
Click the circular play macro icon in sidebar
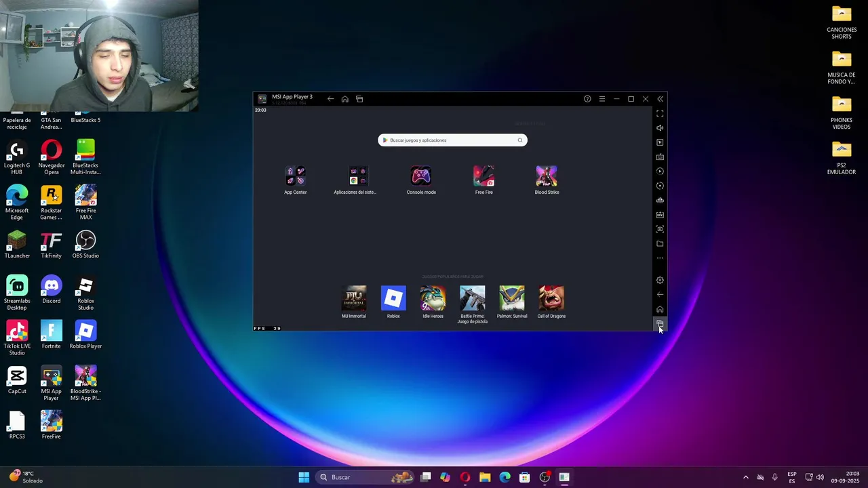pyautogui.click(x=660, y=171)
